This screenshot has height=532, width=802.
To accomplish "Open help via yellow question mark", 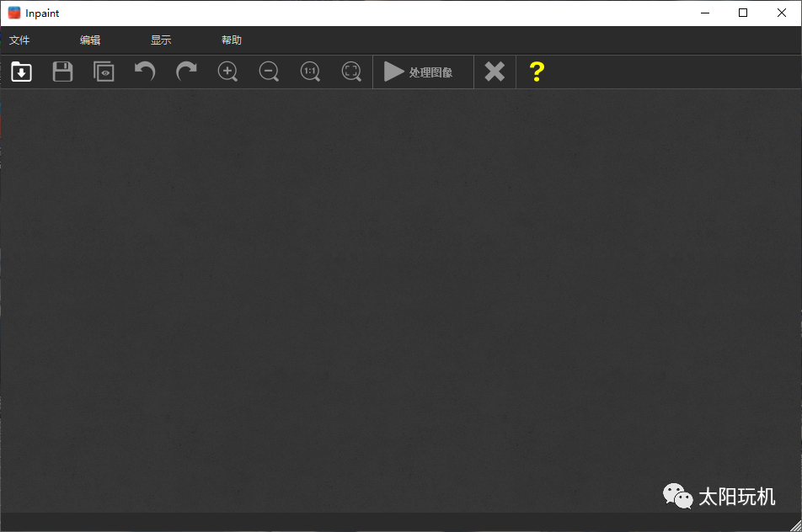I will 537,72.
